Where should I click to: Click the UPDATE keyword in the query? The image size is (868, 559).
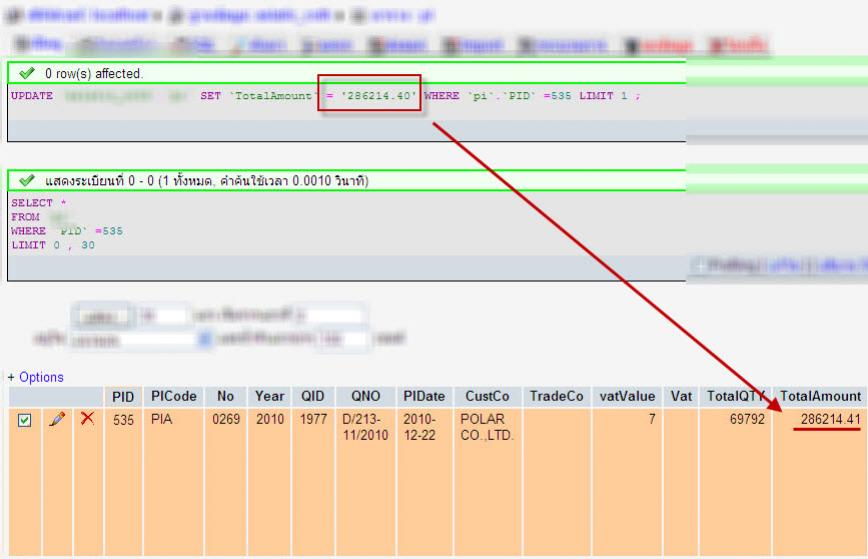[32, 95]
